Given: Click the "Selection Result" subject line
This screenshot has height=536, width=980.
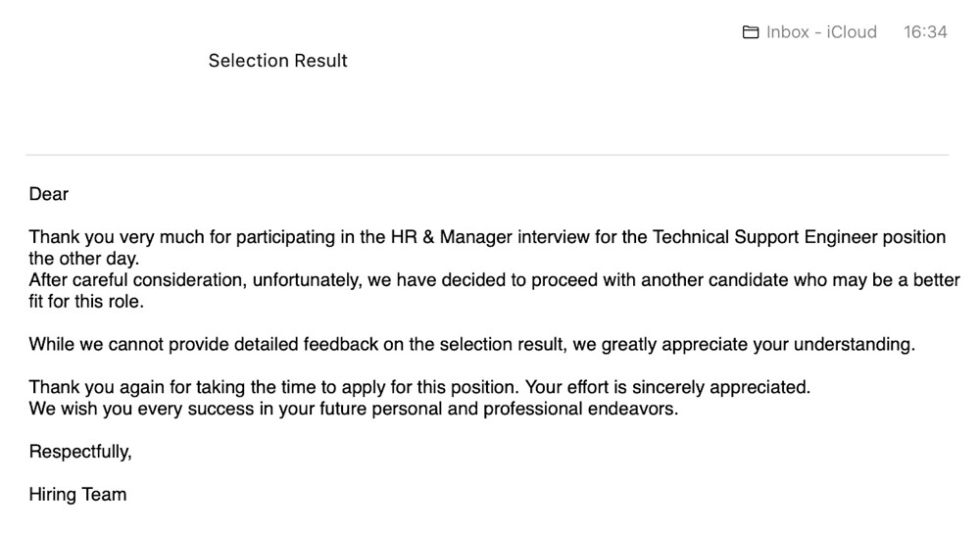Looking at the screenshot, I should point(277,61).
